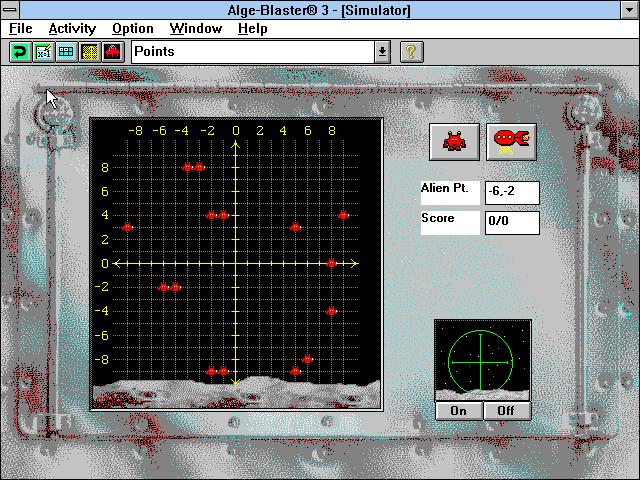Open the Window menu
This screenshot has width=640, height=480.
[x=196, y=29]
